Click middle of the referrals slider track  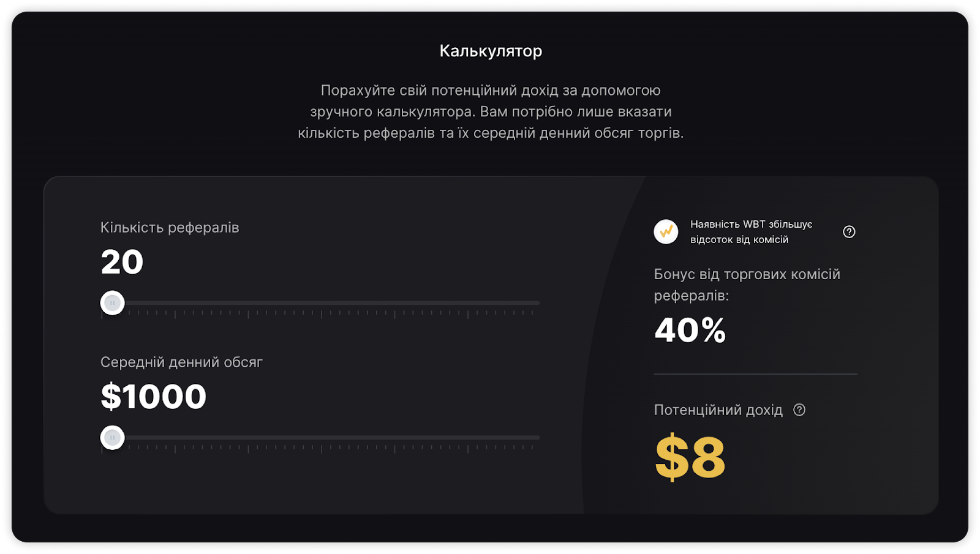[x=320, y=303]
